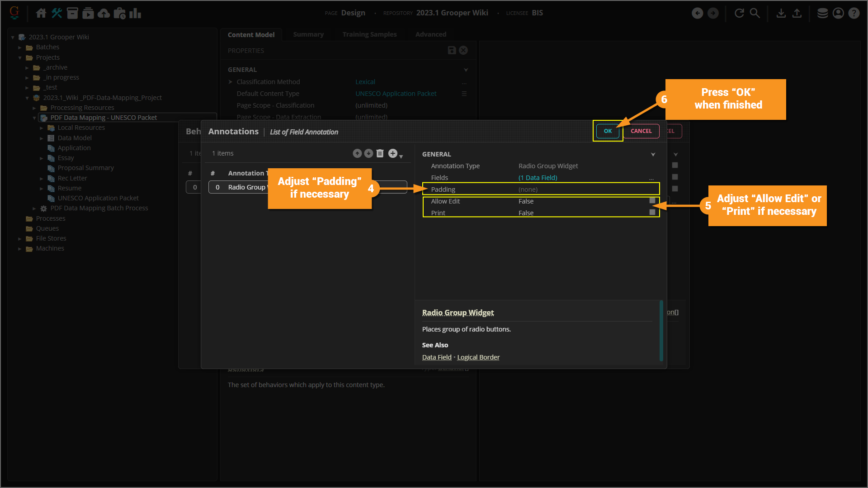Open the Summary tab
Screen dimensions: 868x488
tap(308, 34)
